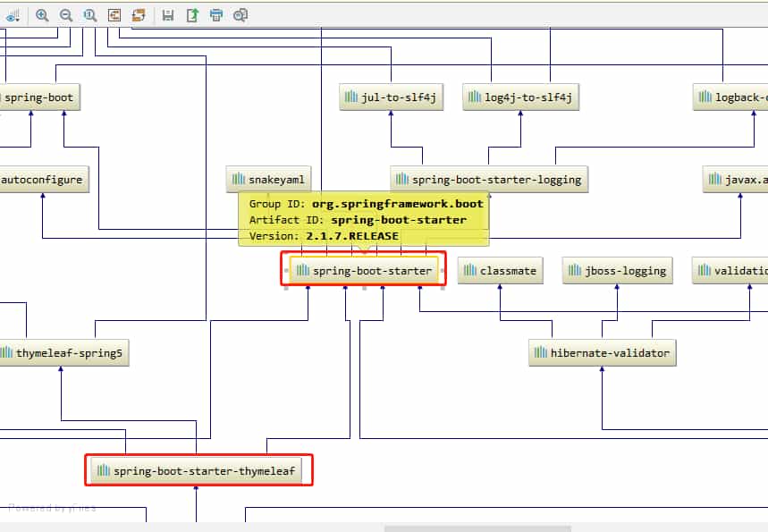Select the hibernate-validator node
The height and width of the screenshot is (532, 768).
pos(603,352)
